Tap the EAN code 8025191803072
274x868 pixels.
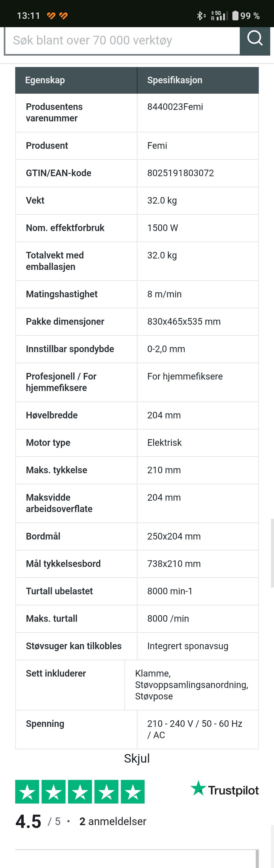click(x=180, y=173)
